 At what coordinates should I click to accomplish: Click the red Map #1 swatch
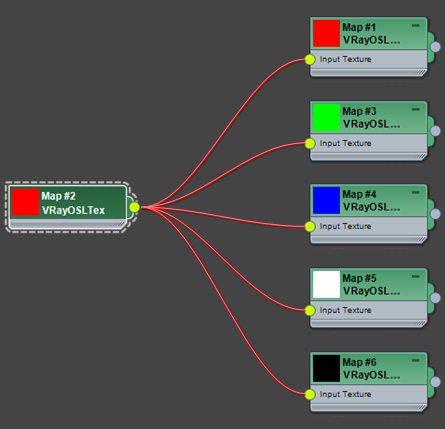326,33
